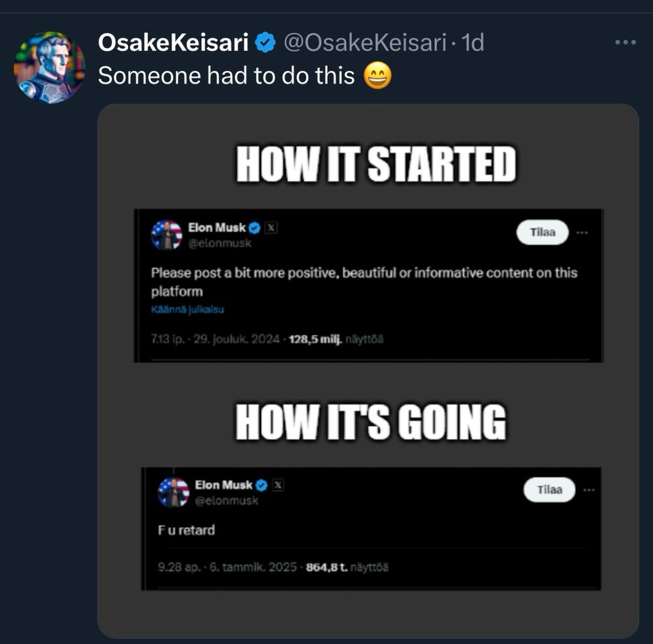Click the X badge beside Elon Musk in the first embedded tweet
The width and height of the screenshot is (653, 644).
point(272,228)
